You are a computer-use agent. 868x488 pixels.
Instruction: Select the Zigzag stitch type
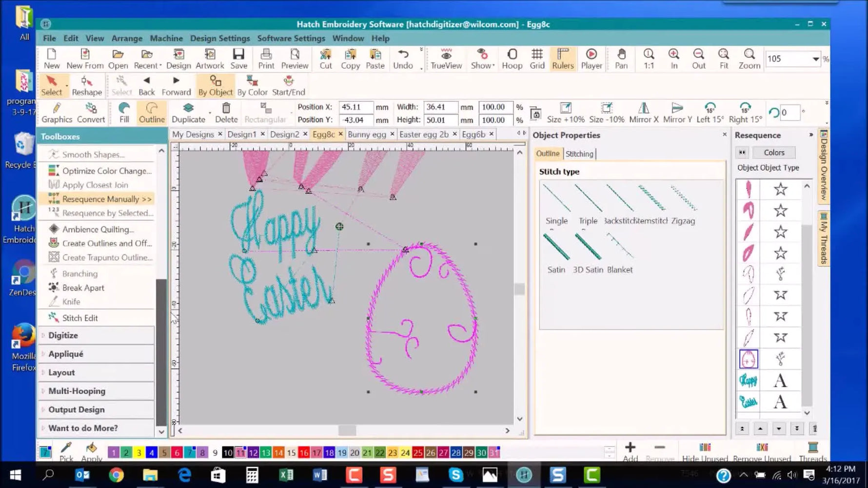click(x=683, y=204)
